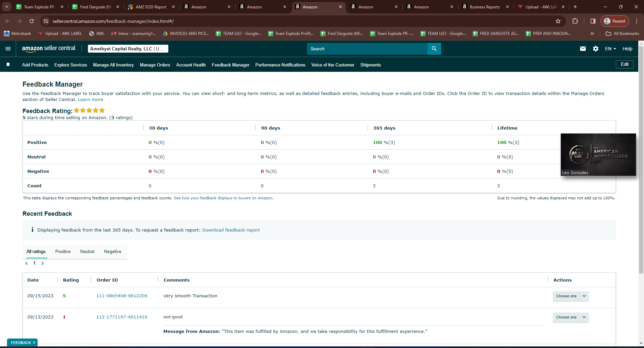Bookmark this page with star icon
The height and width of the screenshot is (348, 644).
tap(558, 21)
